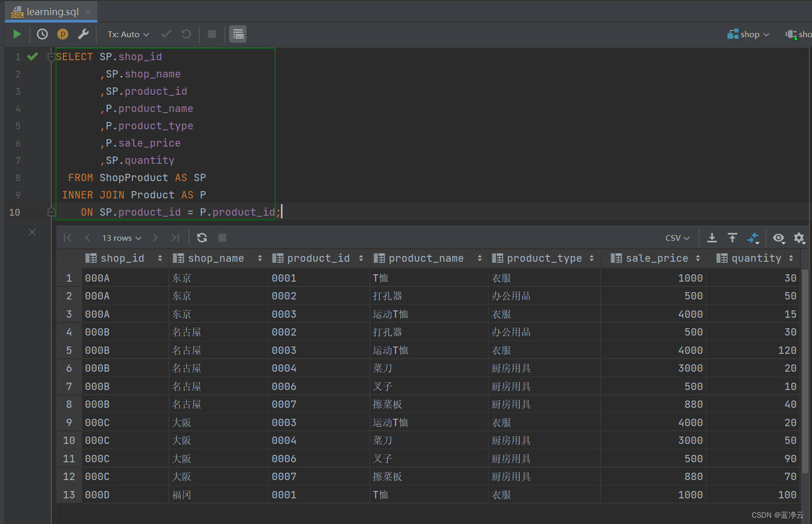
Task: Open result grid settings gear
Action: (x=799, y=238)
